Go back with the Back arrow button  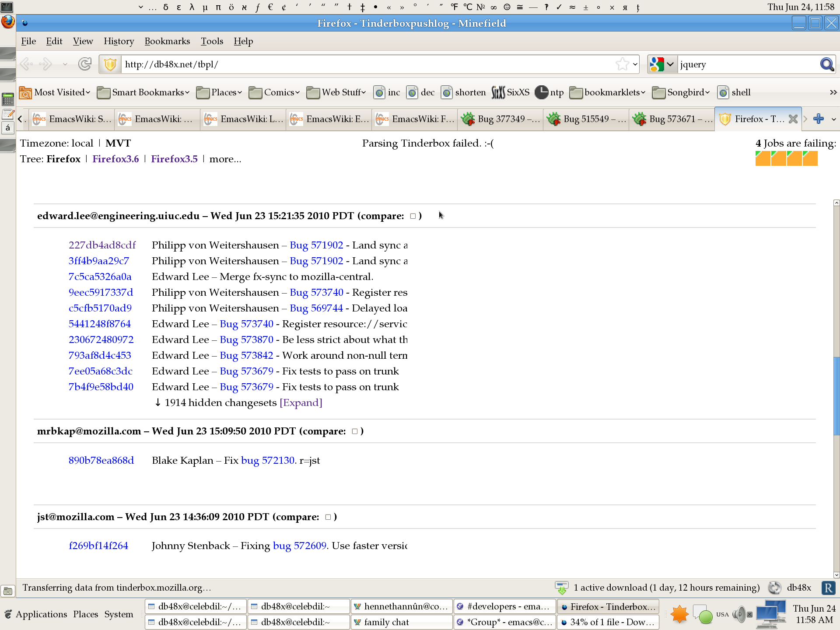(27, 64)
